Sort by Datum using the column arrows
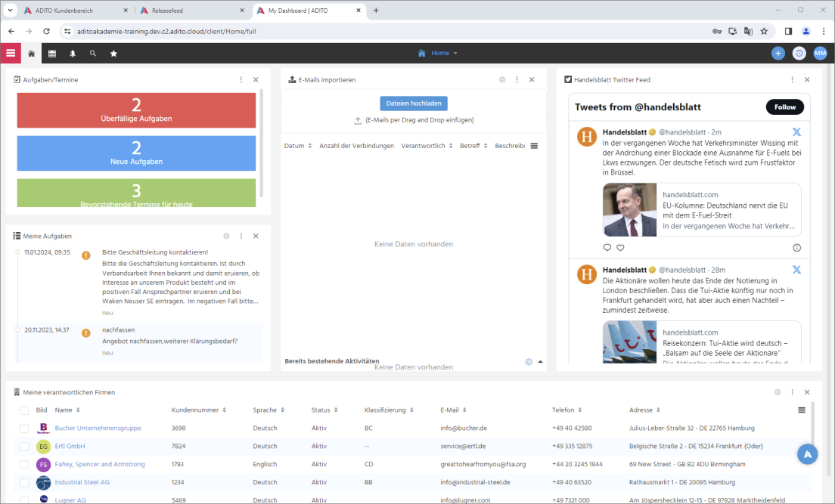This screenshot has width=835, height=504. [311, 146]
